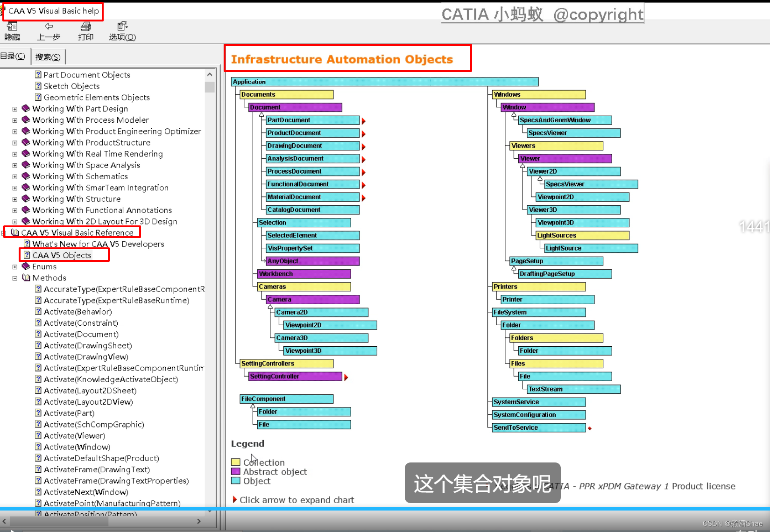770x532 pixels.
Task: Expand Working With Part Design node
Action: [15, 109]
